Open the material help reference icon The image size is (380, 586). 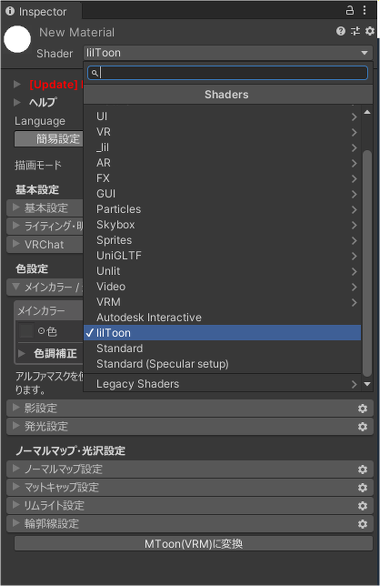click(340, 31)
